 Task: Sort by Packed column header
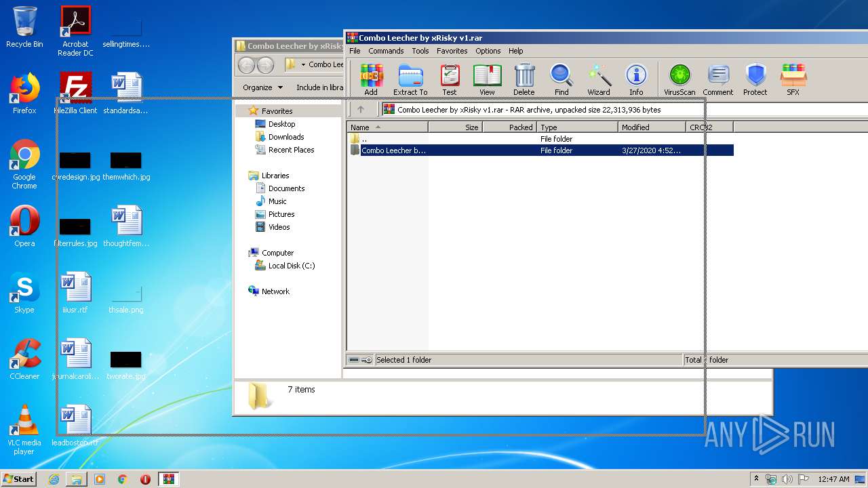tap(509, 127)
